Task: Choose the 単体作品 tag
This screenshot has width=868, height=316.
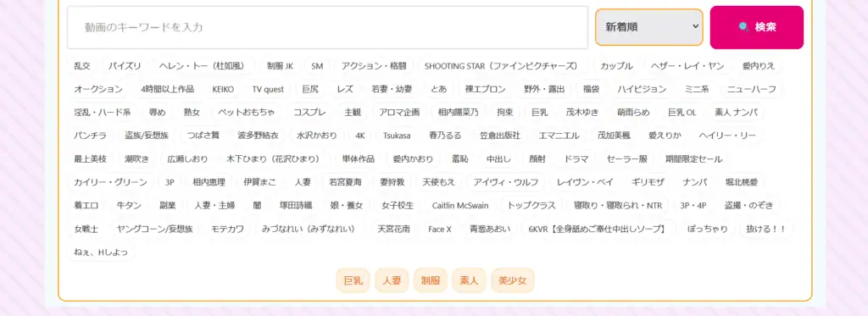Action: tap(359, 158)
